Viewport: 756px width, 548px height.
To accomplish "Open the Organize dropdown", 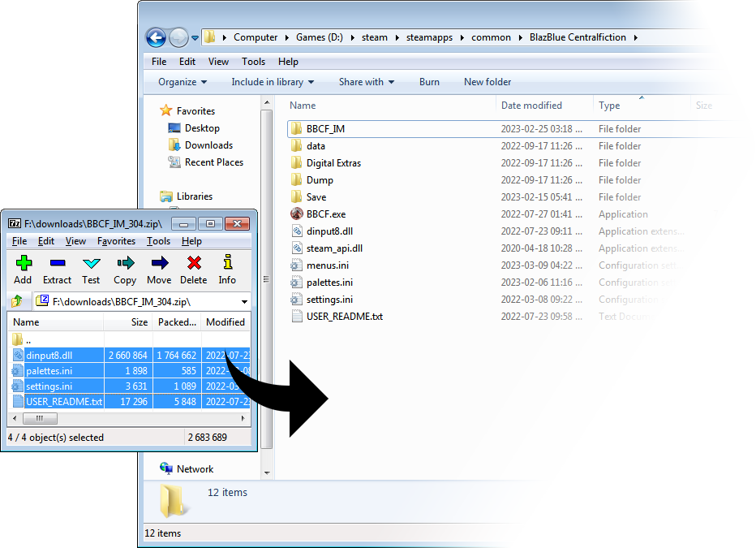I will [x=183, y=82].
